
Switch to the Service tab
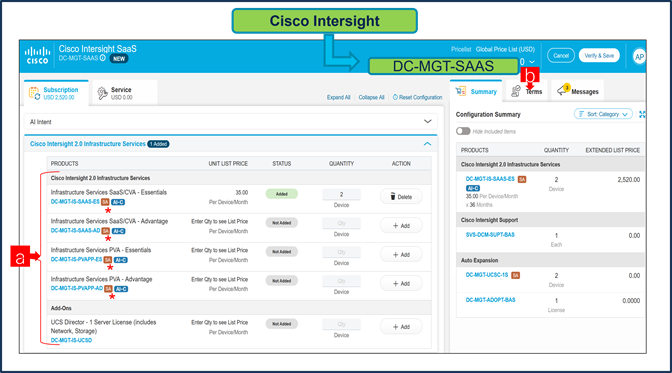click(x=124, y=93)
